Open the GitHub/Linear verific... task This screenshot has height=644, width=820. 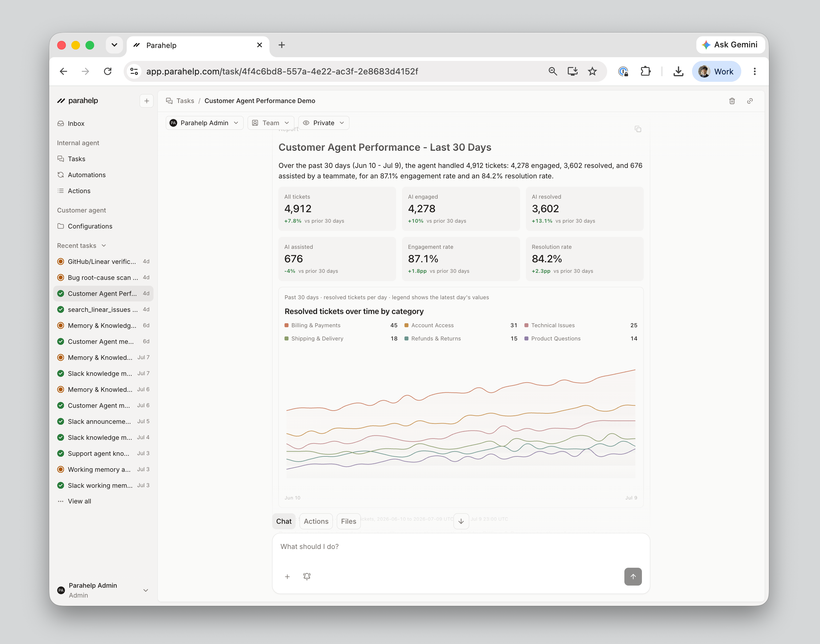click(x=103, y=261)
